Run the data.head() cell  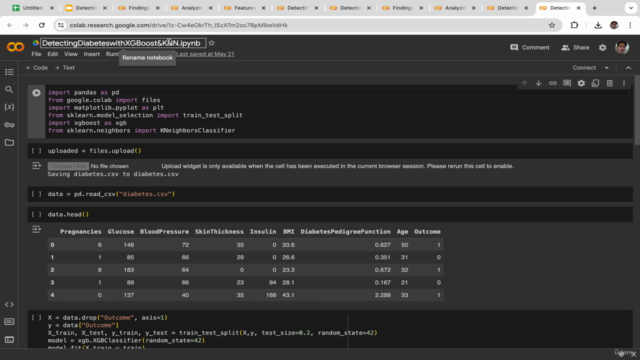(x=36, y=214)
